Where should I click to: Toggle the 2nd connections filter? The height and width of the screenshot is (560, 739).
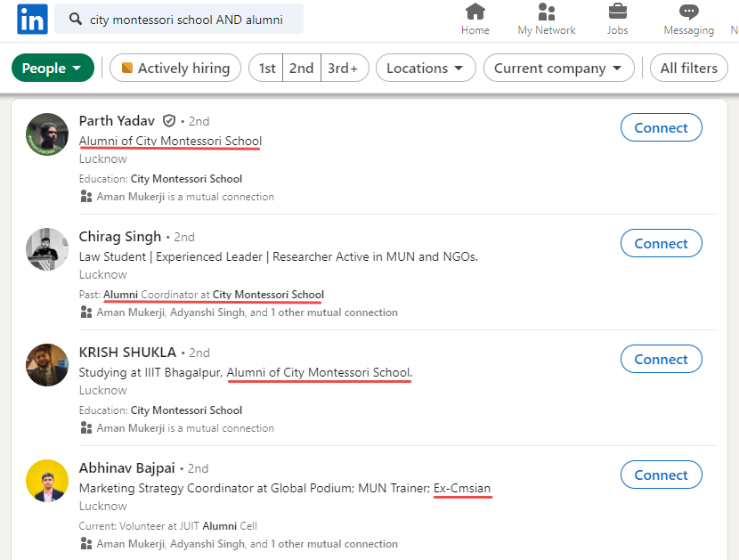[x=302, y=68]
